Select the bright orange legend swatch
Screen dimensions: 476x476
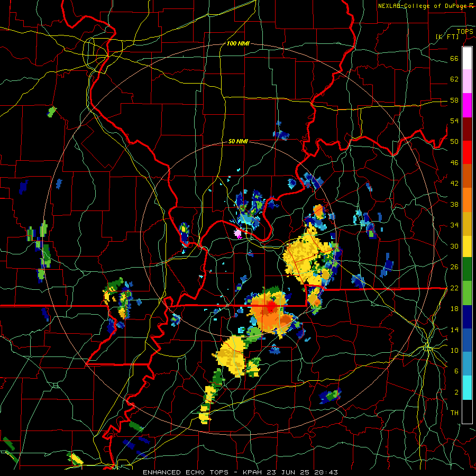467,200
